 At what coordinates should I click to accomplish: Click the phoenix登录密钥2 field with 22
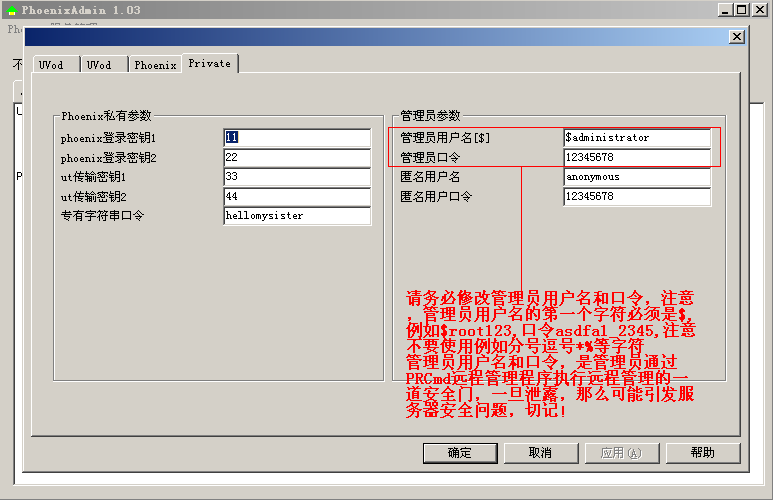tap(297, 157)
